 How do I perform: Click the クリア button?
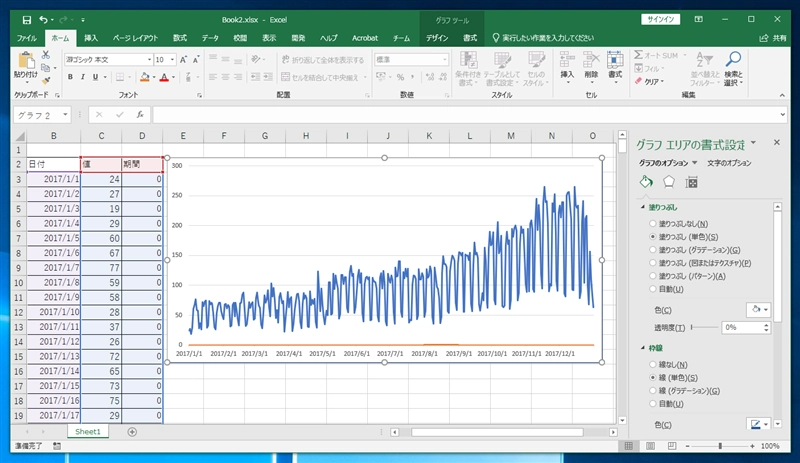[x=649, y=82]
